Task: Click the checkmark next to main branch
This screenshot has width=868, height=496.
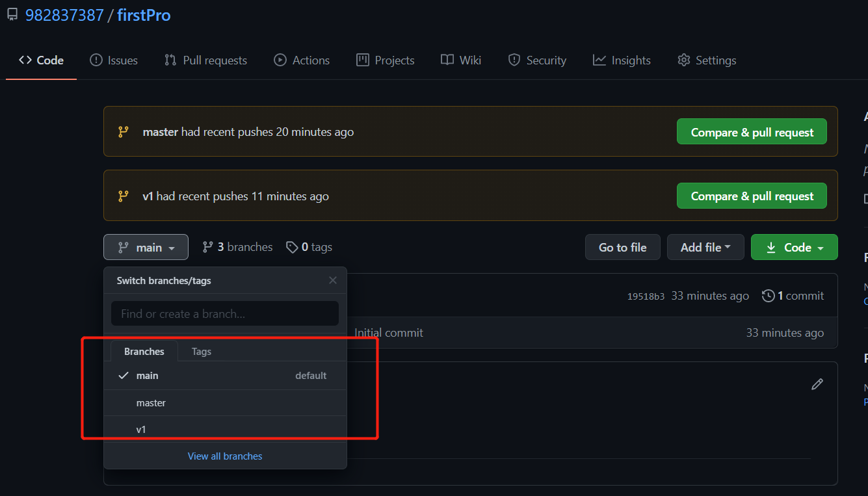Action: 124,376
